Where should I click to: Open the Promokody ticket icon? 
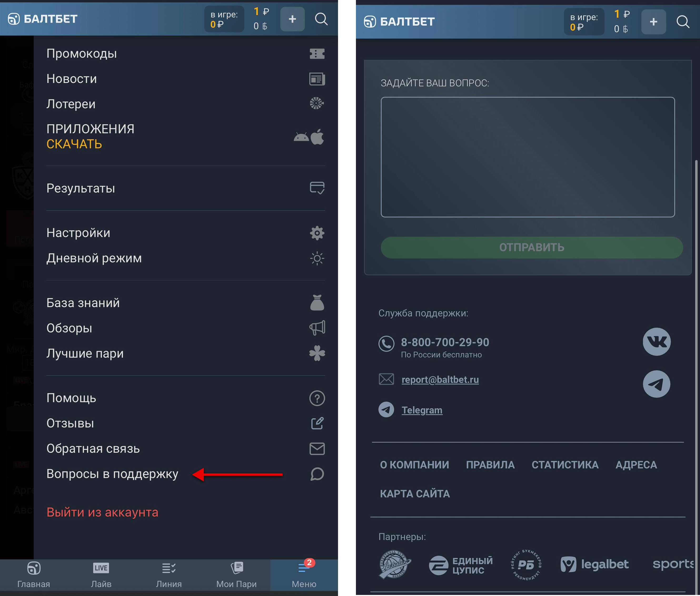317,54
